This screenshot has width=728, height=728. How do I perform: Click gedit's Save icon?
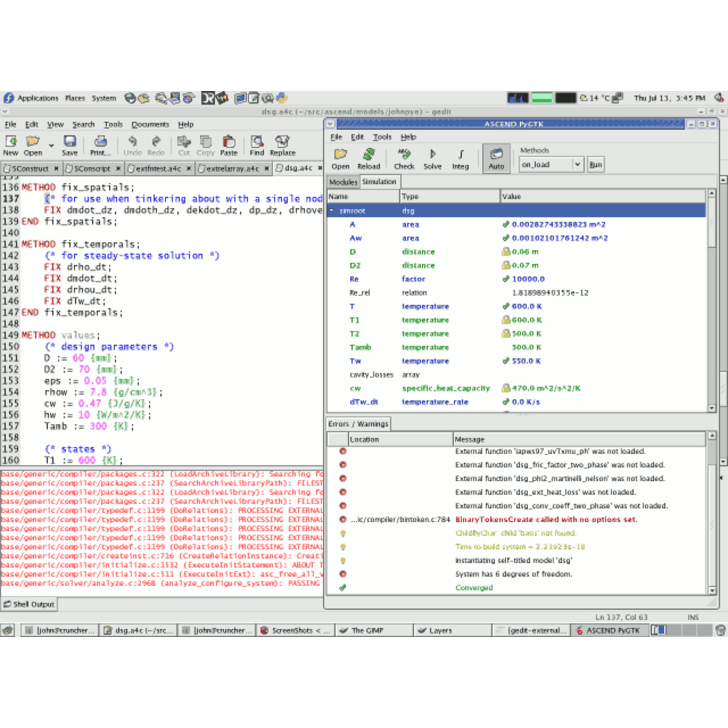coord(69,145)
